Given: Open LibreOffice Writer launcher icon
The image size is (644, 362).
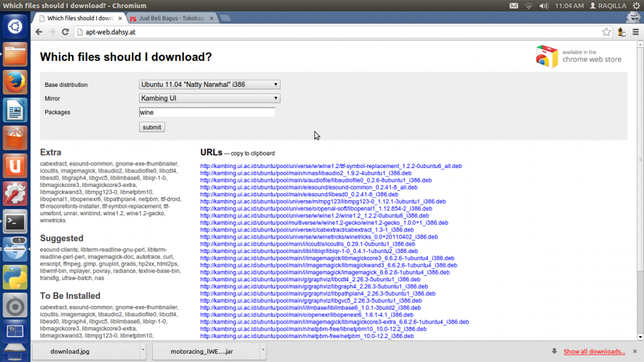Looking at the screenshot, I should (x=15, y=110).
